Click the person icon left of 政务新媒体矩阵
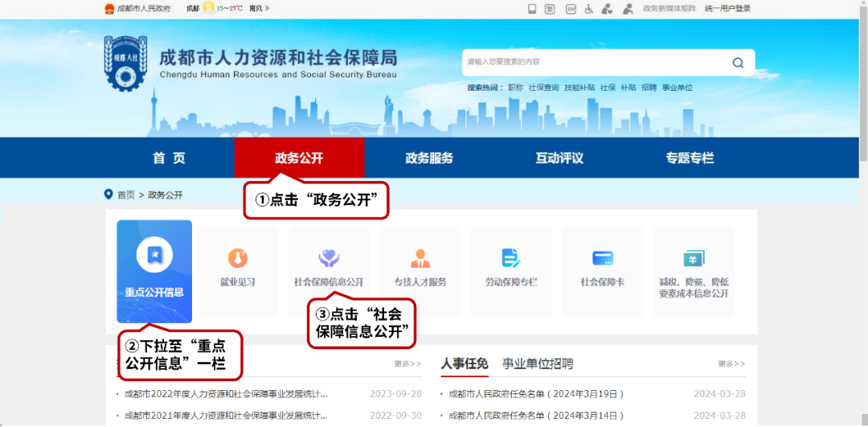This screenshot has height=427, width=868. (x=628, y=9)
